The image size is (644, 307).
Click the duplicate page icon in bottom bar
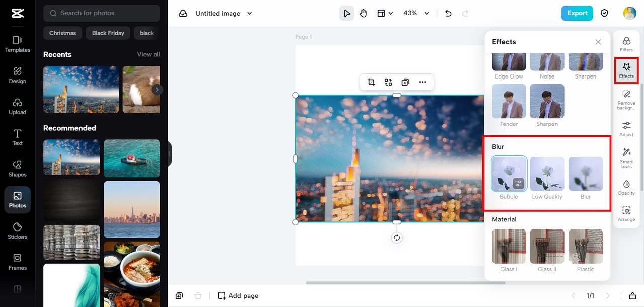point(179,296)
